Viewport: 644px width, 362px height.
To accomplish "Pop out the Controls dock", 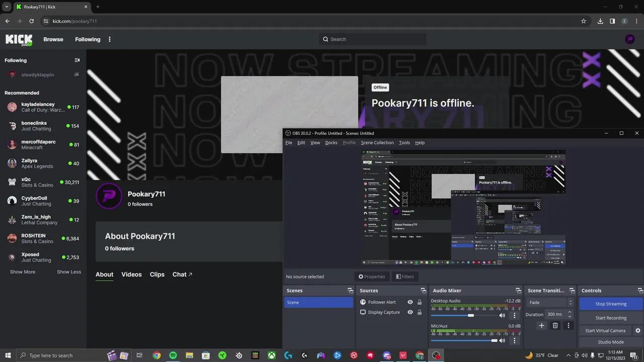I will point(640,291).
